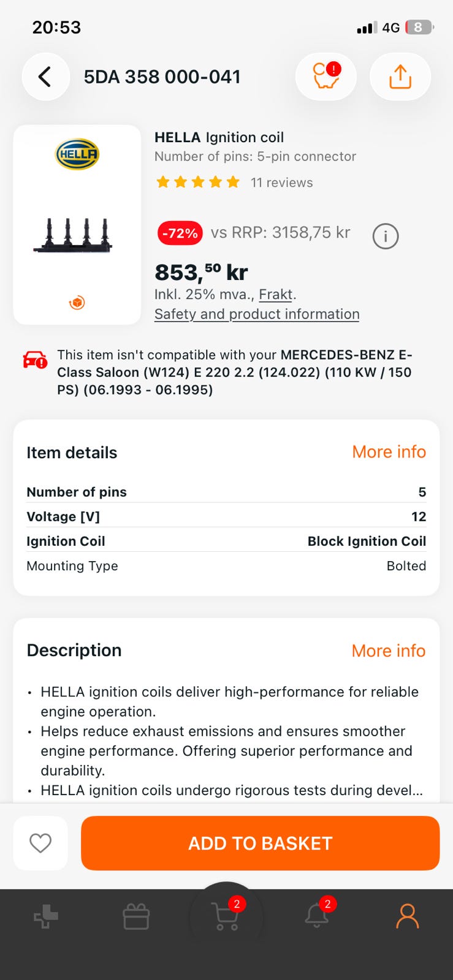Viewport: 453px width, 980px height.
Task: Click the RRP info circle icon
Action: pyautogui.click(x=386, y=236)
